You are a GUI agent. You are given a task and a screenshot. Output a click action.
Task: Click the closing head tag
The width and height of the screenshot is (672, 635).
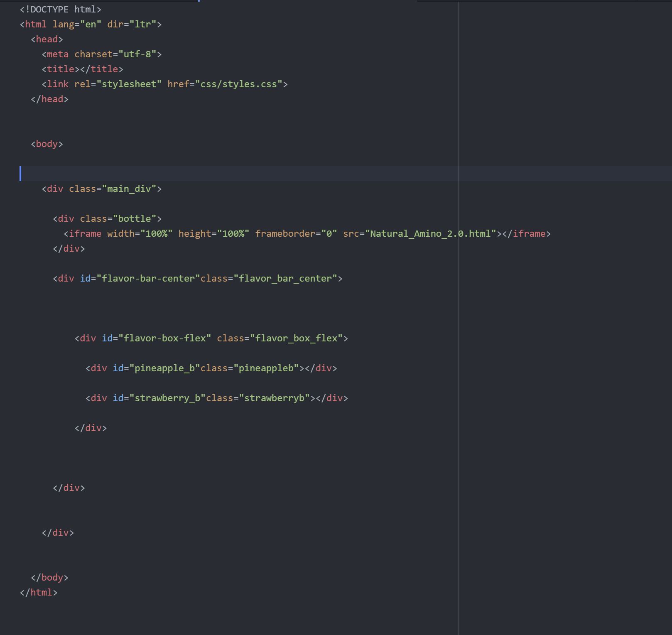tap(49, 99)
